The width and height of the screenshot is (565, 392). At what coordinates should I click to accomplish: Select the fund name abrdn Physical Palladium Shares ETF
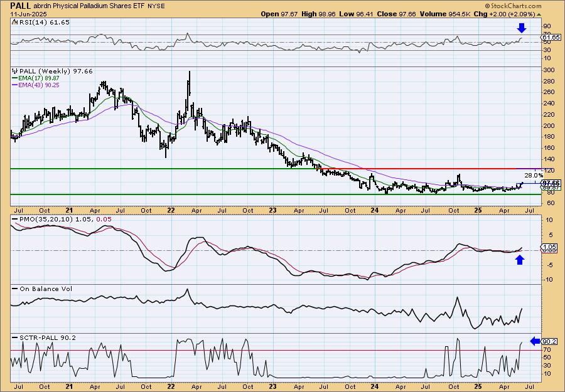[x=89, y=6]
